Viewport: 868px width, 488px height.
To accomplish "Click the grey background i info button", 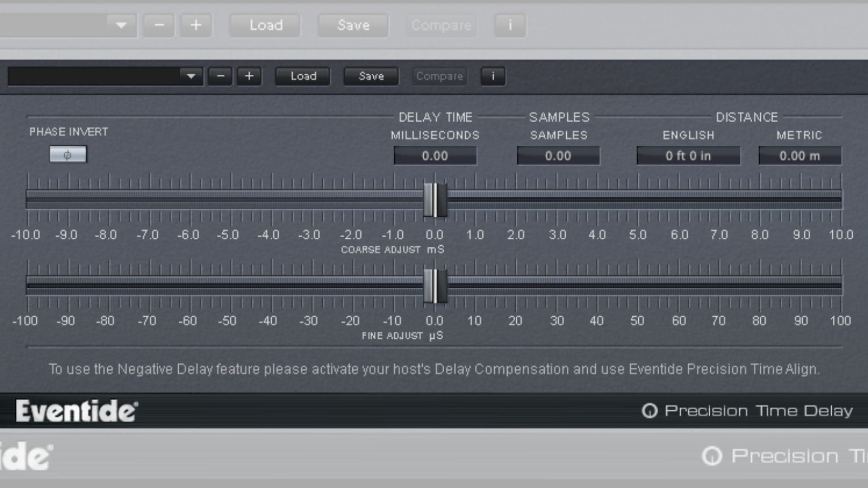I will coord(510,26).
